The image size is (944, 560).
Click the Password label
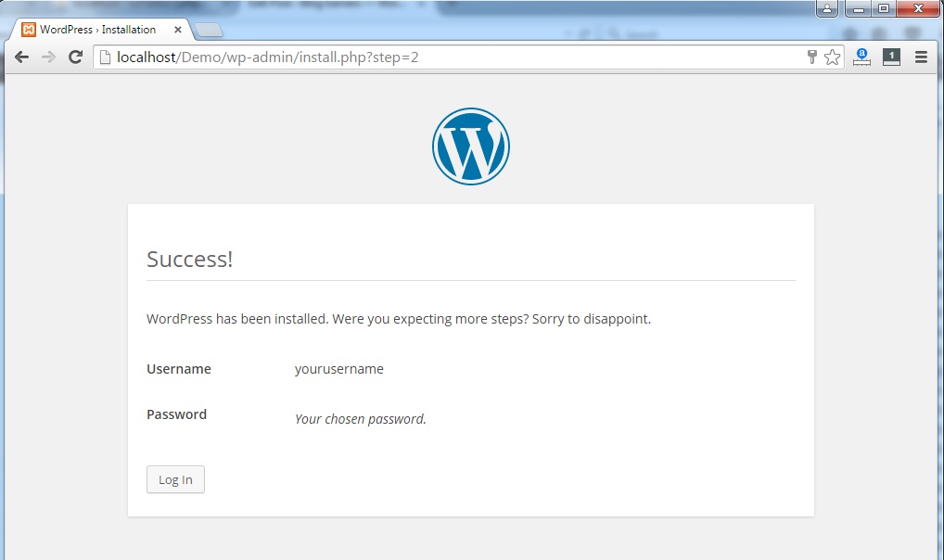point(176,414)
